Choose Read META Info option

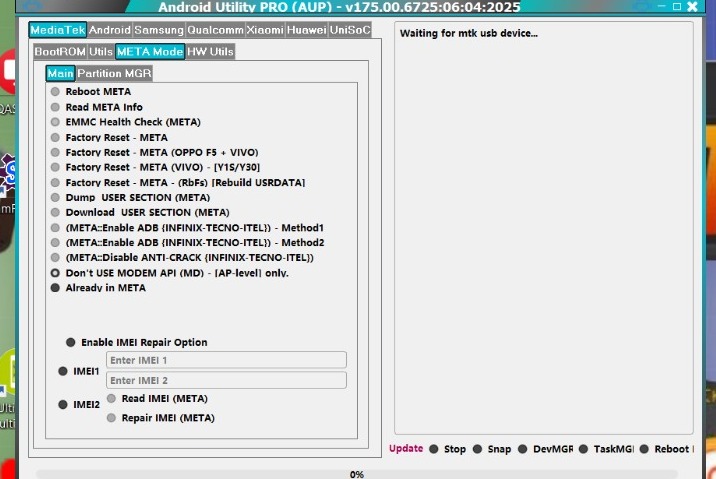click(56, 107)
